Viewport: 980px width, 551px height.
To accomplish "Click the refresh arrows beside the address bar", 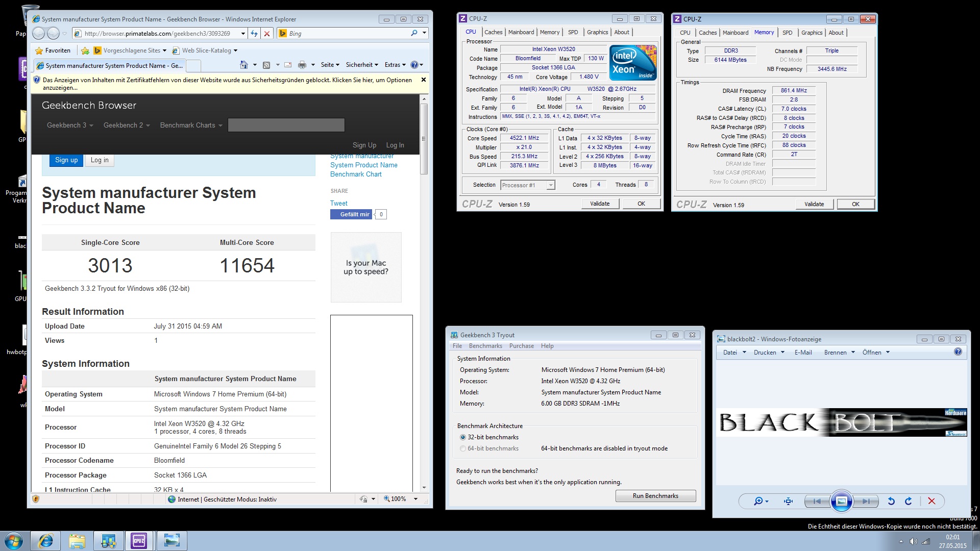I will 254,34.
